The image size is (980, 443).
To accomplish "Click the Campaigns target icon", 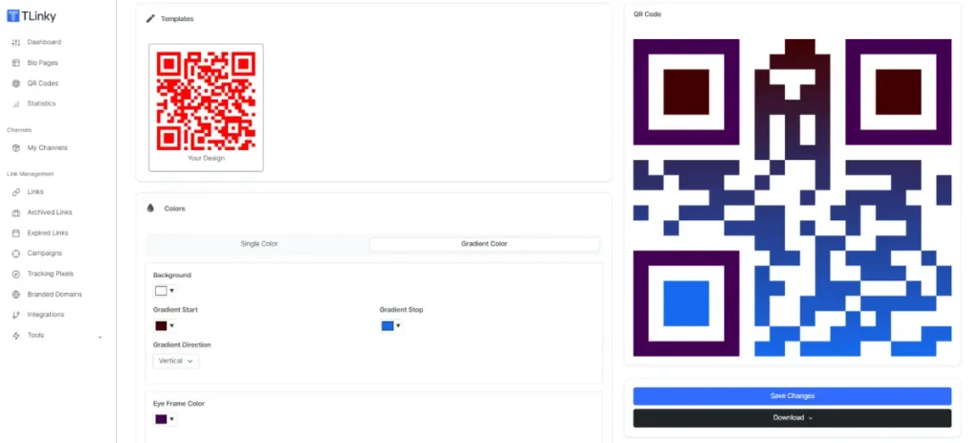I will [x=16, y=254].
